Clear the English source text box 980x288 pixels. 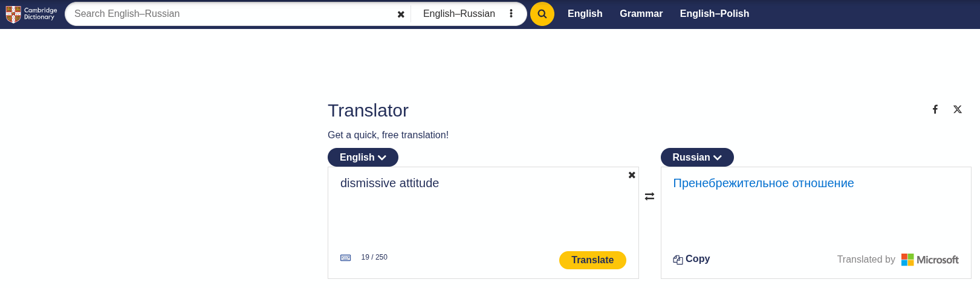pyautogui.click(x=632, y=175)
